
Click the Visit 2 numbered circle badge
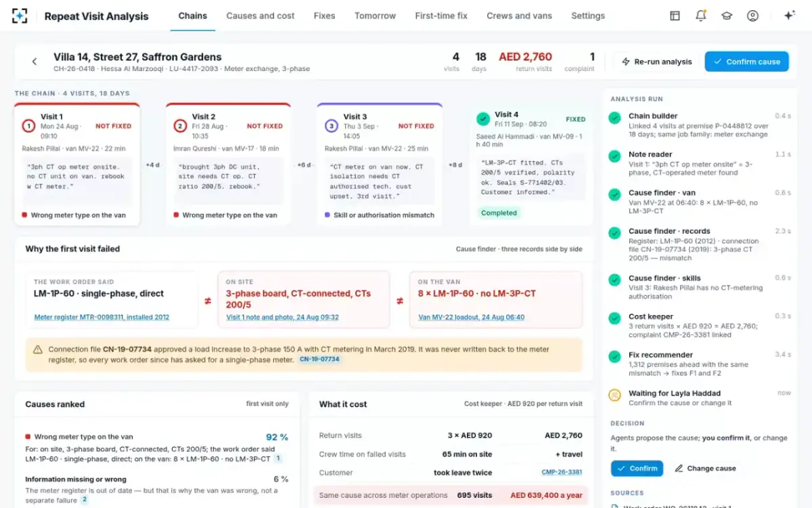[x=180, y=125]
